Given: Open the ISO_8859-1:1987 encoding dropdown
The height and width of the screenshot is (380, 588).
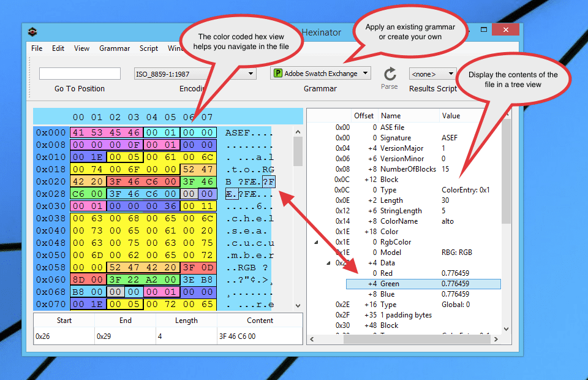Looking at the screenshot, I should pyautogui.click(x=195, y=74).
